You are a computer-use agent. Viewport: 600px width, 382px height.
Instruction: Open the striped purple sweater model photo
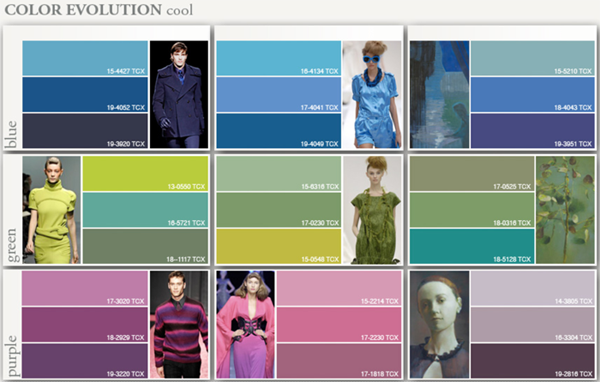click(x=179, y=325)
